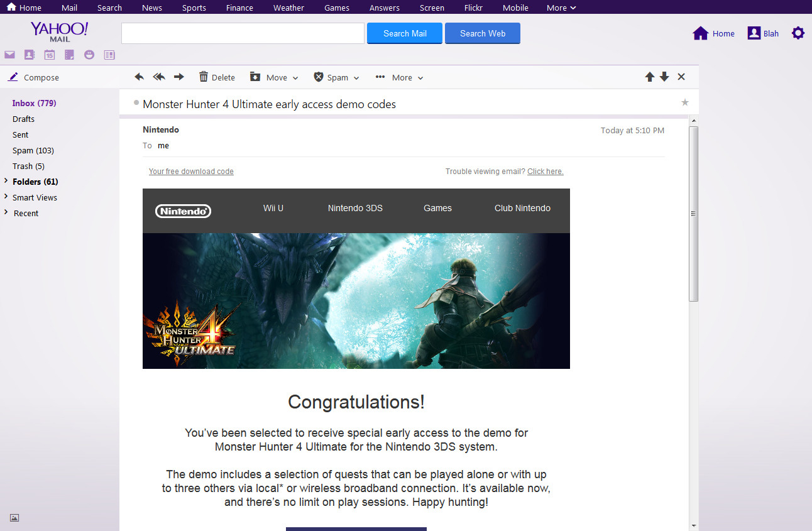Image resolution: width=812 pixels, height=531 pixels.
Task: Open the News Feed newspaper icon
Action: pyautogui.click(x=109, y=55)
